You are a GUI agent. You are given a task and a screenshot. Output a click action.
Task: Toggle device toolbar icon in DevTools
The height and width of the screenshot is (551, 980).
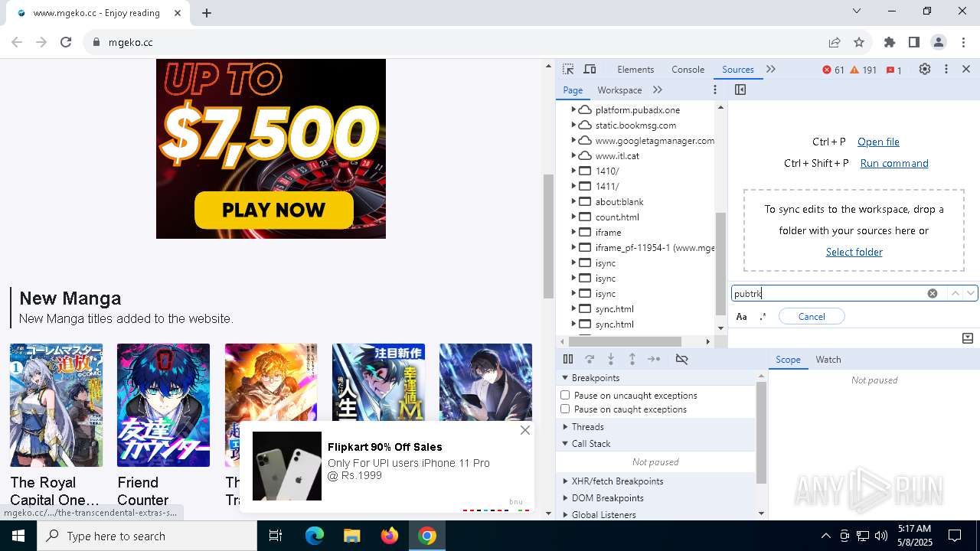click(590, 69)
